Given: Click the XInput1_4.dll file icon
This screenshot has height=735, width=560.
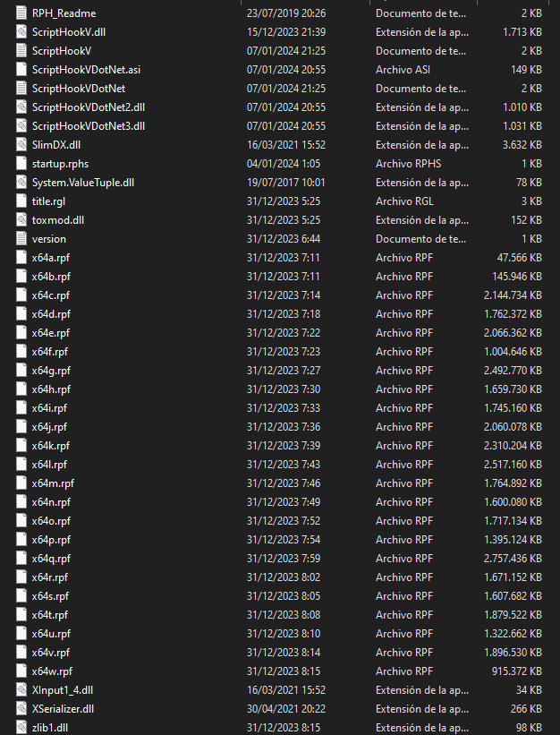Looking at the screenshot, I should 21,690.
